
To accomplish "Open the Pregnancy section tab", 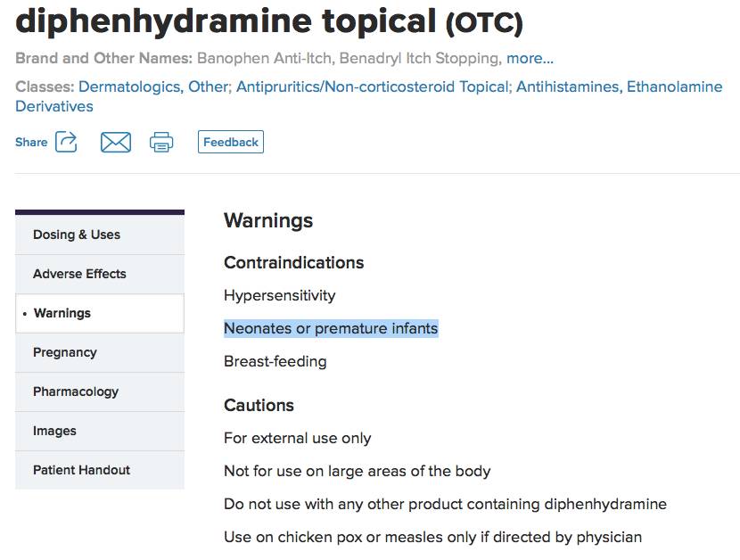I will (x=64, y=352).
